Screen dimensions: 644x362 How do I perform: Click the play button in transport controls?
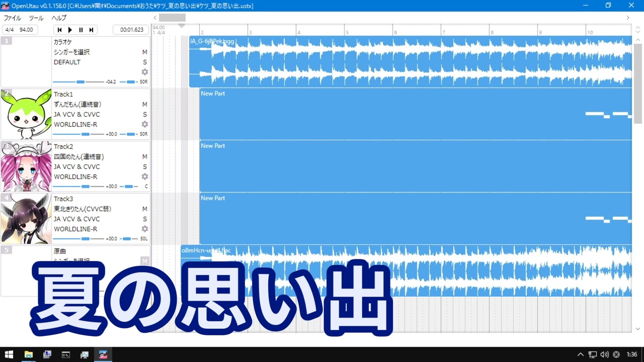click(70, 30)
